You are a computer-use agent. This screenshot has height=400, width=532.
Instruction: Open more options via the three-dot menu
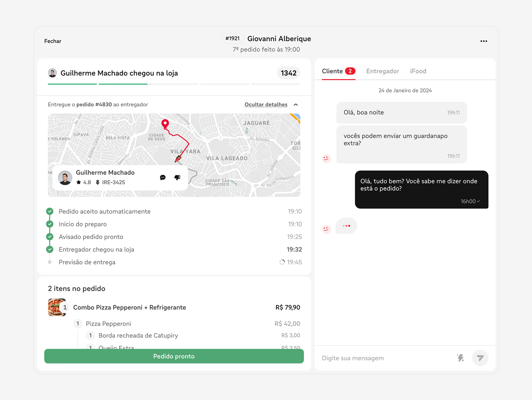click(484, 41)
